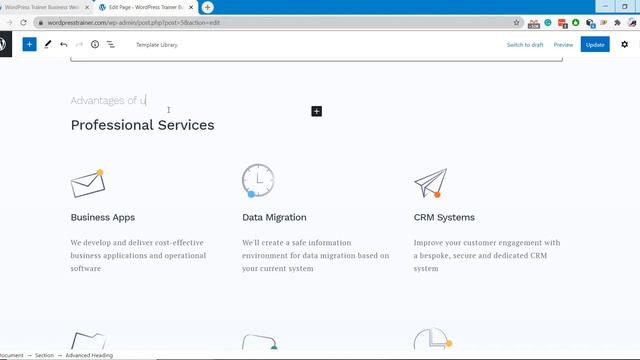Click the browser address bar URL

click(134, 23)
